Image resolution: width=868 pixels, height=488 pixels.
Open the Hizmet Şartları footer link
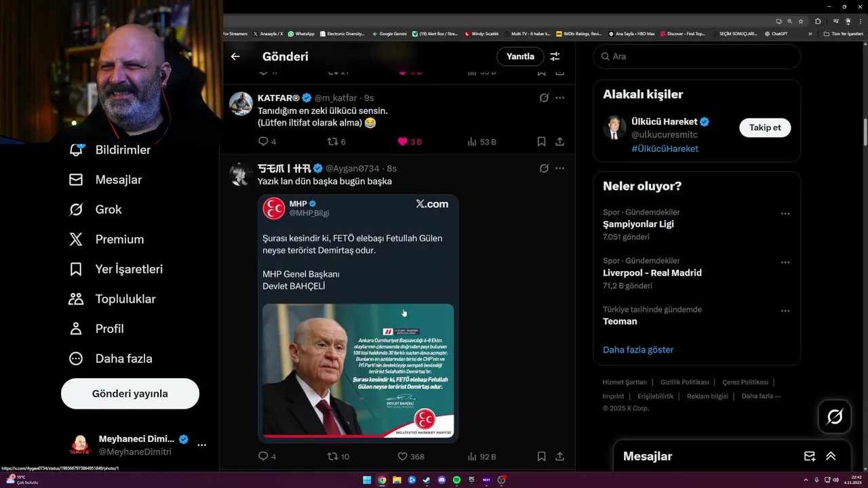(625, 382)
